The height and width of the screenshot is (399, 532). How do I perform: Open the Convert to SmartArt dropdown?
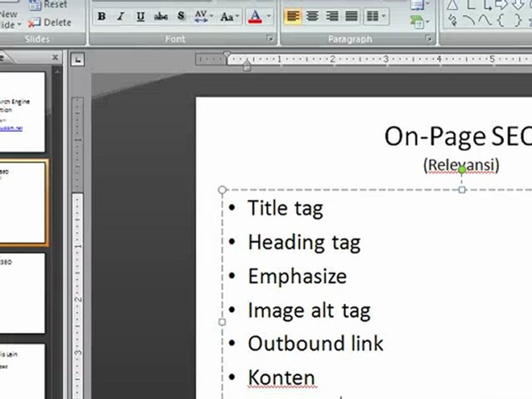(420, 22)
